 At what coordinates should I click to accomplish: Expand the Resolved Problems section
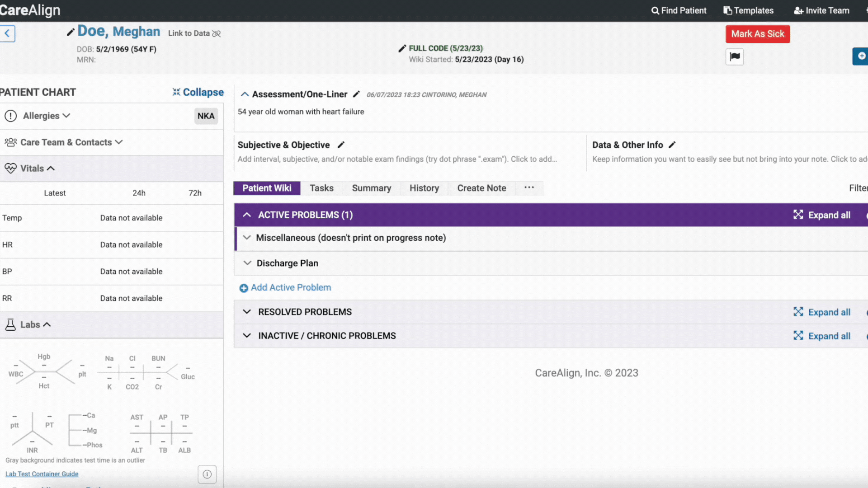click(247, 312)
